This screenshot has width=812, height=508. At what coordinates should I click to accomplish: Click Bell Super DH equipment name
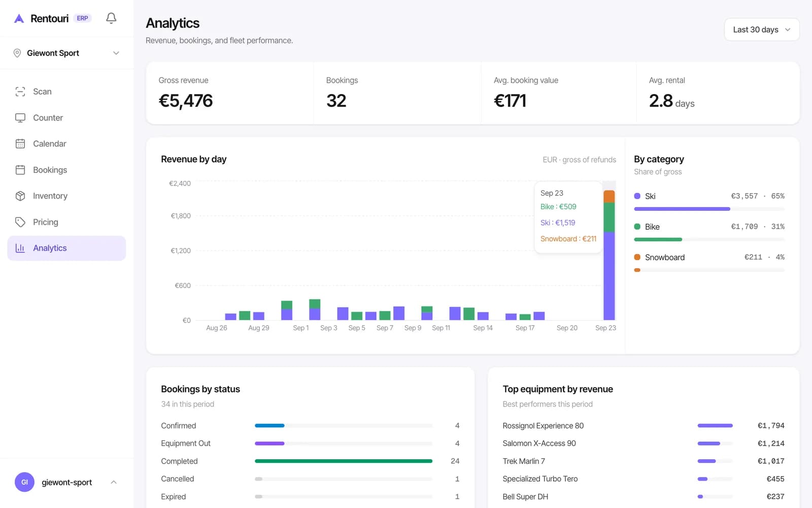(525, 497)
